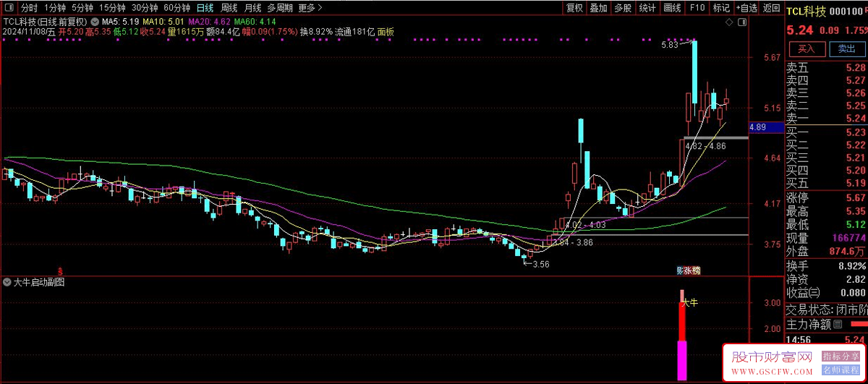Select the 日线 daily chart tab
Image resolution: width=868 pixels, height=384 pixels.
(x=205, y=8)
